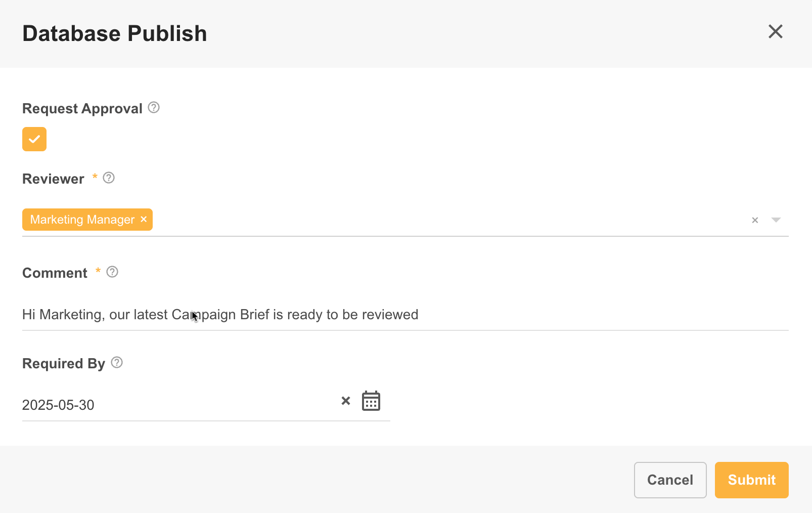Click the Request Approval help icon
The height and width of the screenshot is (513, 812).
click(154, 108)
